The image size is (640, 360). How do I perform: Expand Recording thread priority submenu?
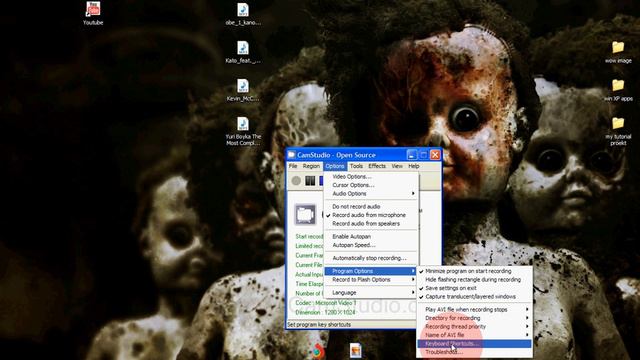tap(474, 327)
